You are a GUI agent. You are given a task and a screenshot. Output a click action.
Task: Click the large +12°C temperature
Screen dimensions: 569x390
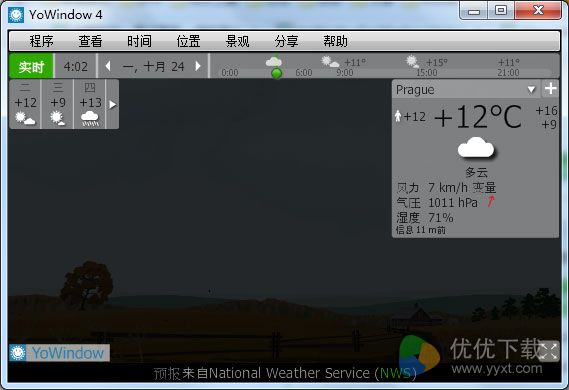pyautogui.click(x=478, y=117)
